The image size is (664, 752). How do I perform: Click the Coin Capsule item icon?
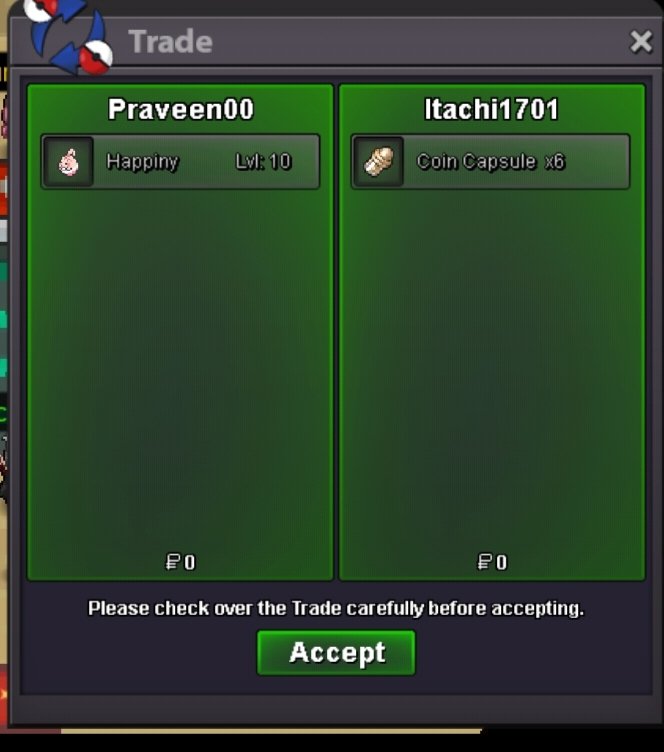tap(378, 162)
